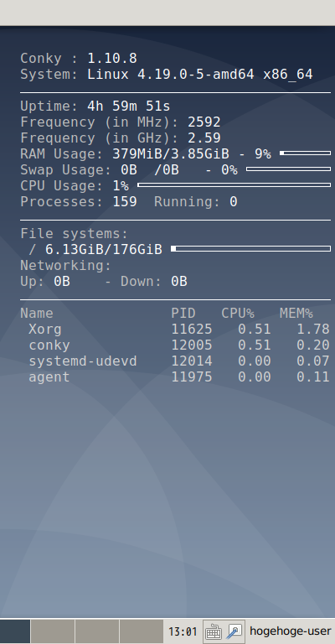
Task: Click the Processes count 159
Action: click(125, 201)
